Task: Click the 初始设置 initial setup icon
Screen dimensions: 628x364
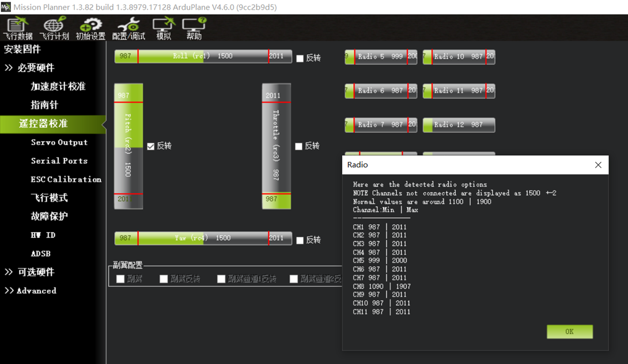Action: pyautogui.click(x=90, y=28)
